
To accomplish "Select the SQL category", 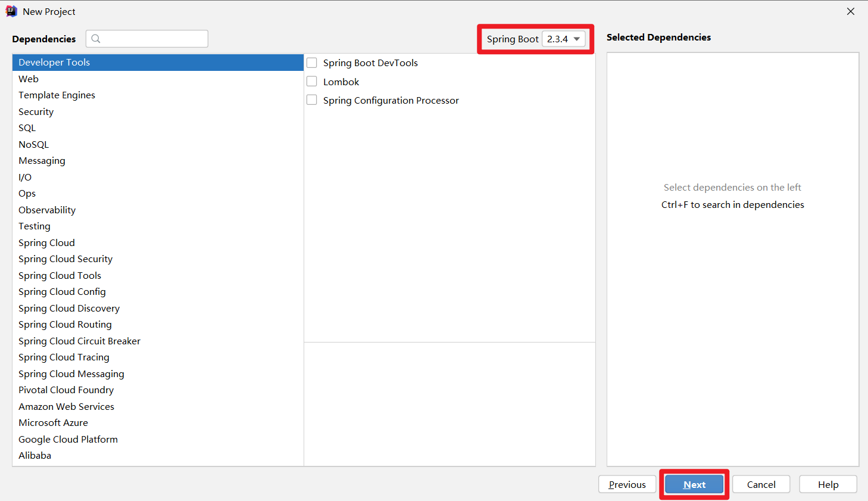I will [158, 128].
